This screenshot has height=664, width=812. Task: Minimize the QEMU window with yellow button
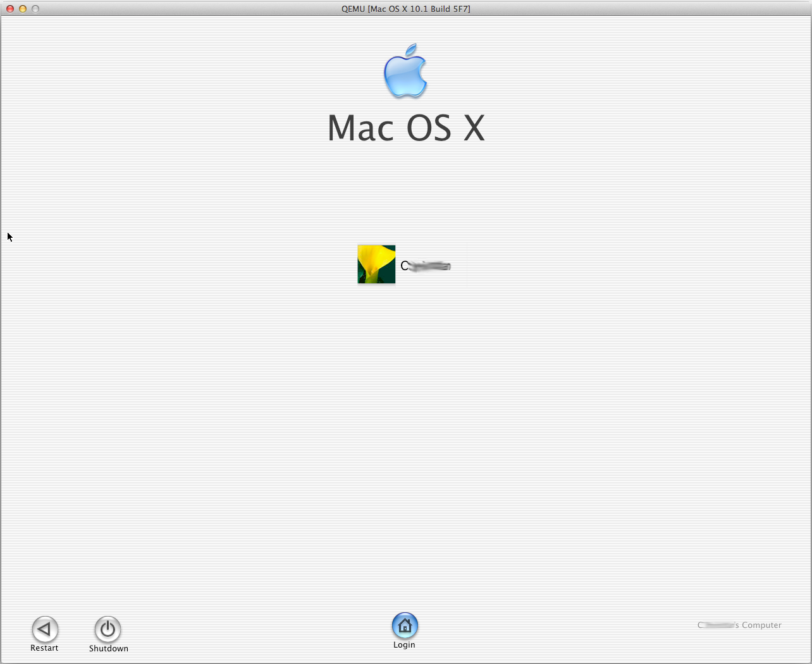23,9
